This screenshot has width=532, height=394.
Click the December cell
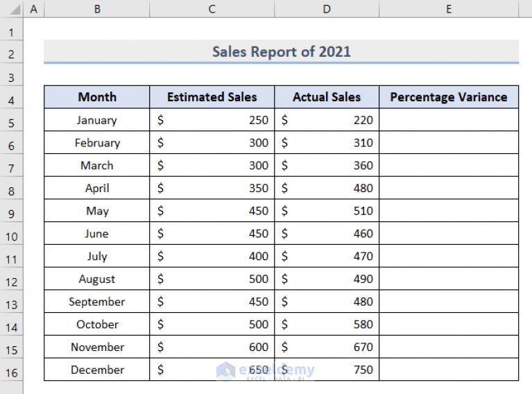click(97, 370)
